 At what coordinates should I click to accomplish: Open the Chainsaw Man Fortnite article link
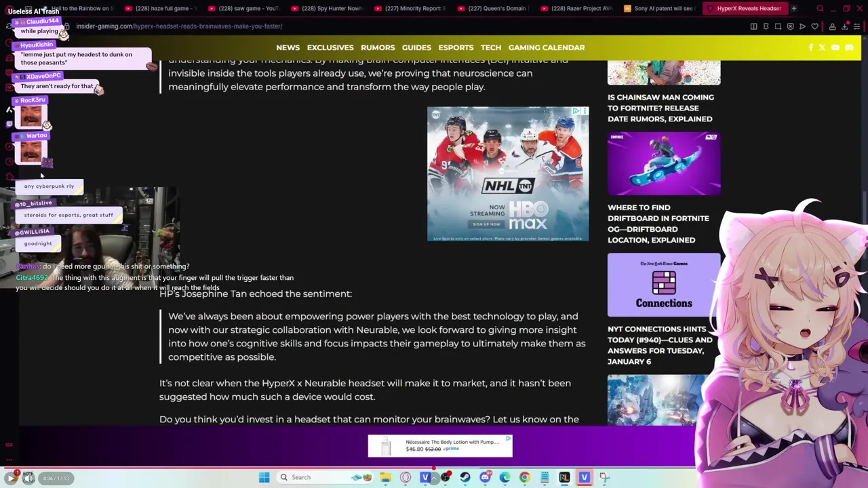click(661, 108)
